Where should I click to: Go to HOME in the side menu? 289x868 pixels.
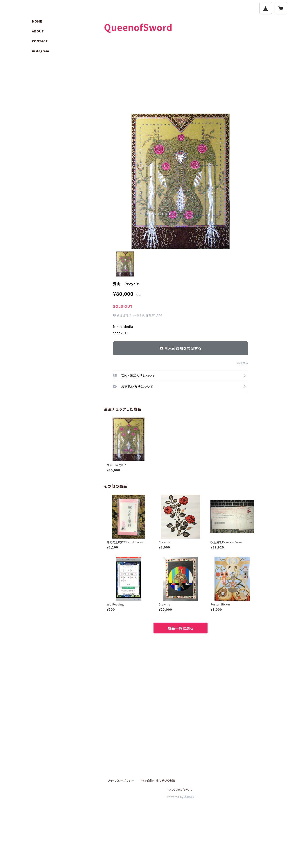(37, 21)
